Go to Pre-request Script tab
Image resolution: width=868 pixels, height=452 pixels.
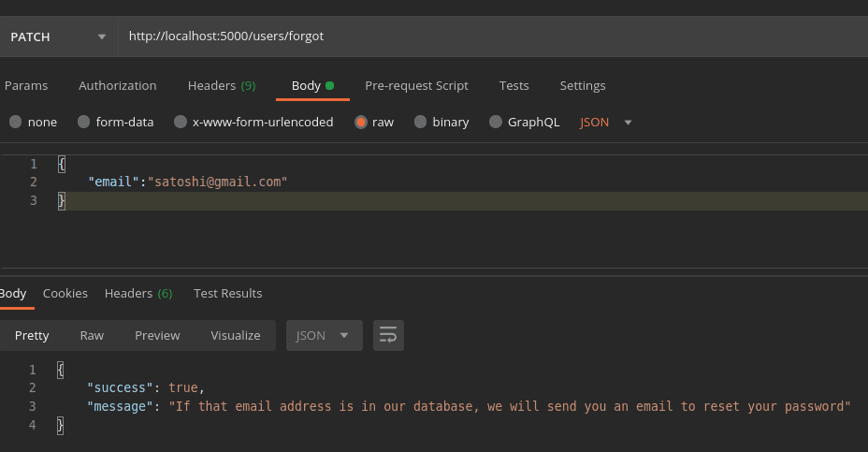416,85
